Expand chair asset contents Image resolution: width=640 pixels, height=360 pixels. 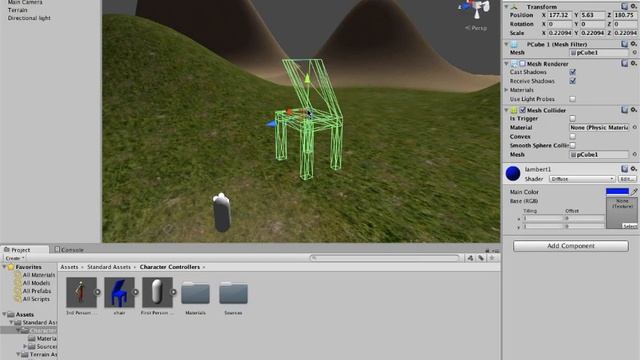click(136, 292)
